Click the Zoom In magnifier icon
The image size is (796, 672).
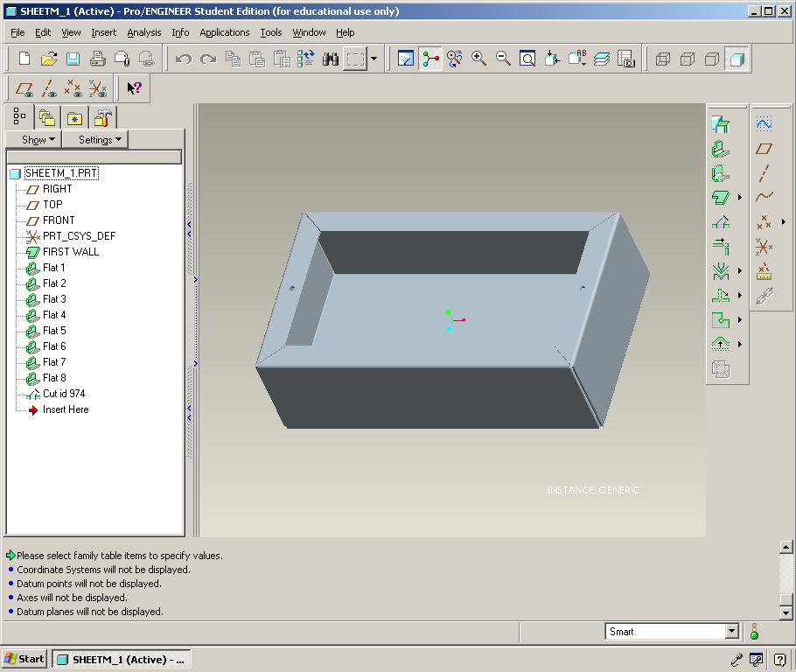pyautogui.click(x=478, y=59)
